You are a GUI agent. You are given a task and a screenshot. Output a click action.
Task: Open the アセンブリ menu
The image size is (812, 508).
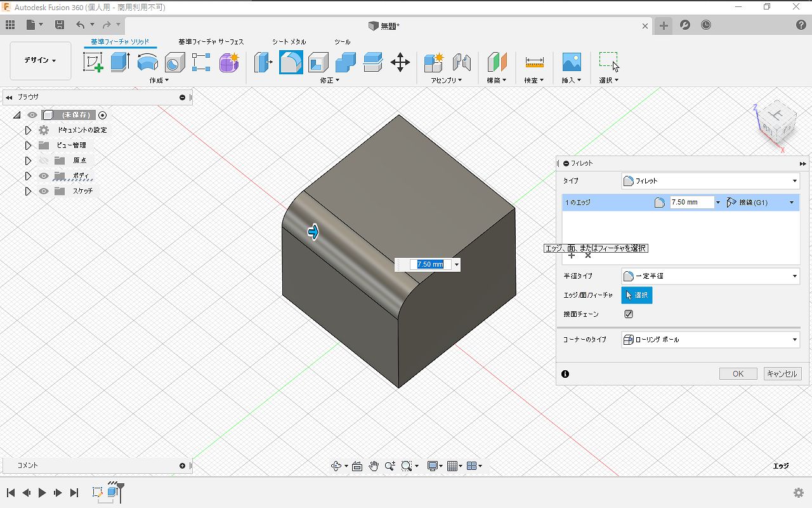pos(447,81)
